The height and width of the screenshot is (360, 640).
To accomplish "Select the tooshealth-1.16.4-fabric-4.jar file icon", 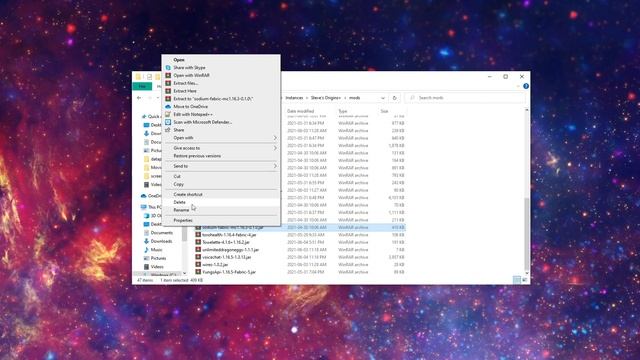I will click(x=198, y=235).
